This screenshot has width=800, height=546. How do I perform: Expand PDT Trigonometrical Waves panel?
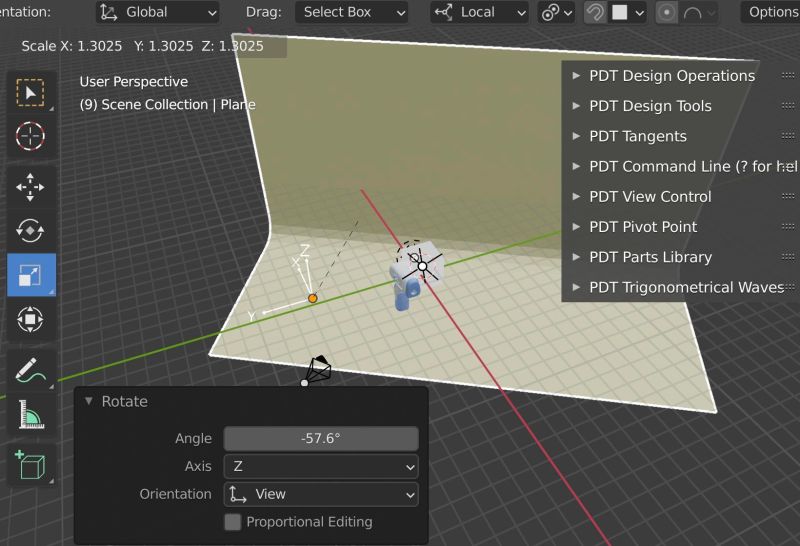point(685,287)
